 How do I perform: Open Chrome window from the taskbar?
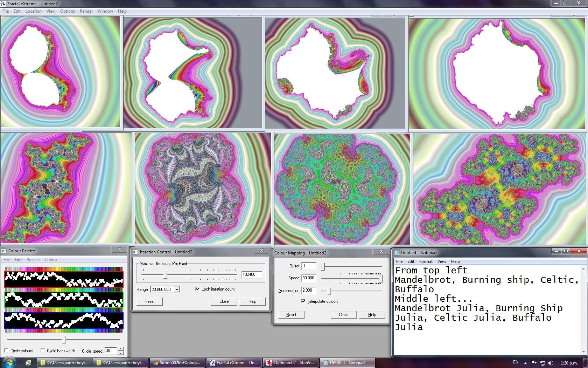[x=177, y=363]
